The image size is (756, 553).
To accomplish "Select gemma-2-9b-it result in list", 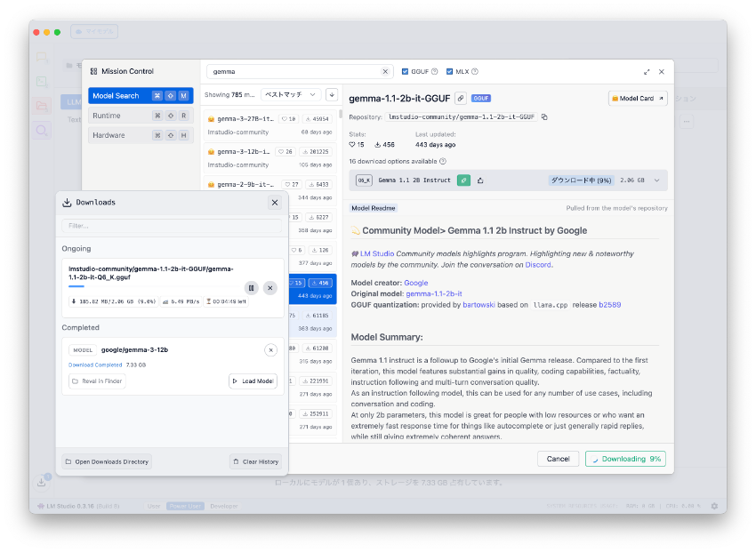I will click(x=269, y=190).
